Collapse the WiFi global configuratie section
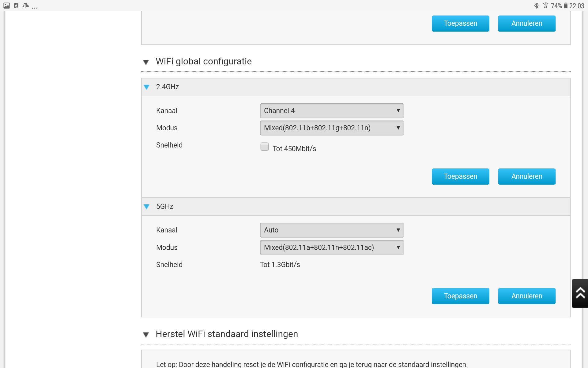Screen dimensions: 588x368 (146, 62)
